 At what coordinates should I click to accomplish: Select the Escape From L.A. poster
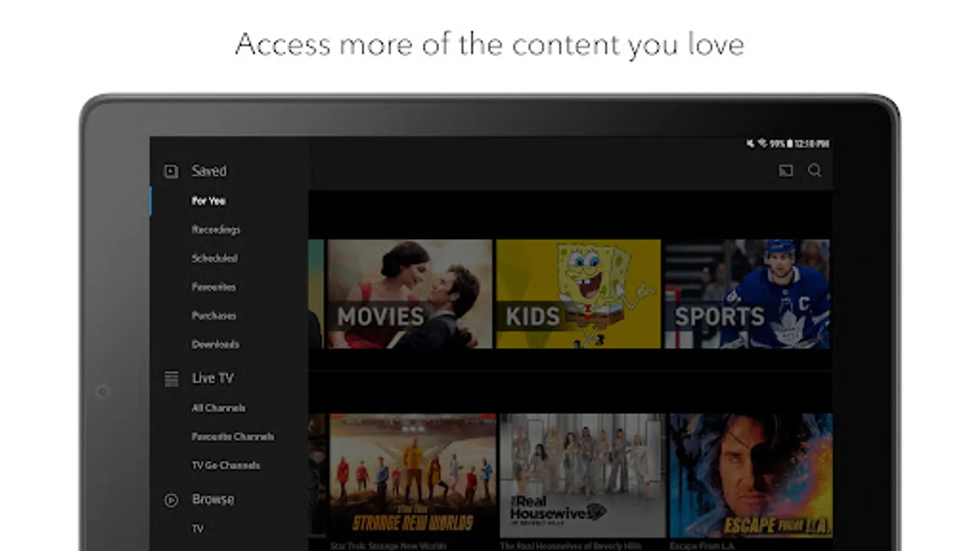(x=752, y=476)
